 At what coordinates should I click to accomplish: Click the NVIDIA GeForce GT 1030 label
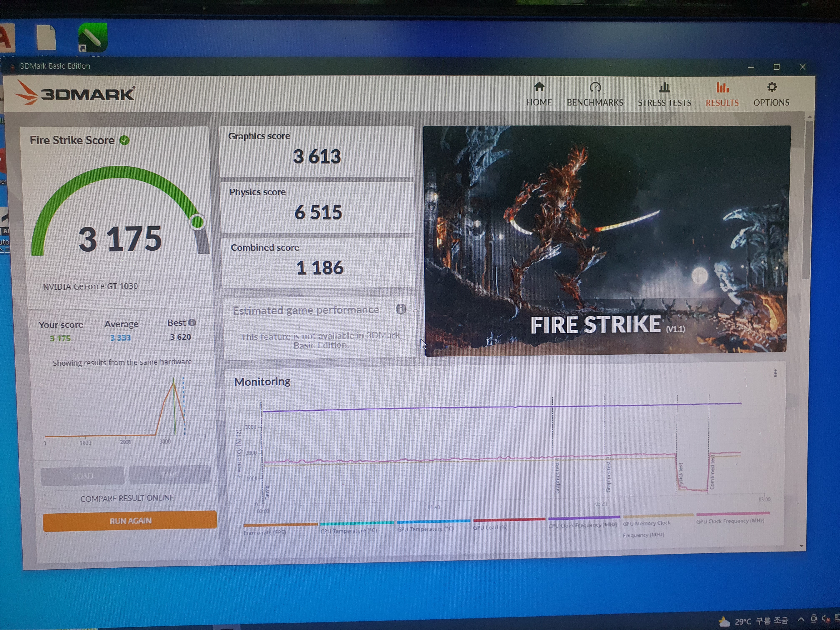(90, 286)
